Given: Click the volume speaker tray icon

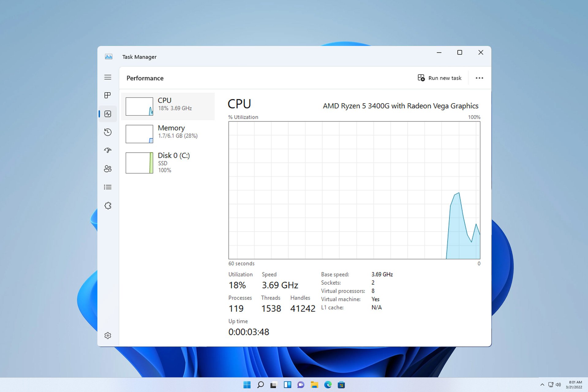Looking at the screenshot, I should tap(558, 385).
